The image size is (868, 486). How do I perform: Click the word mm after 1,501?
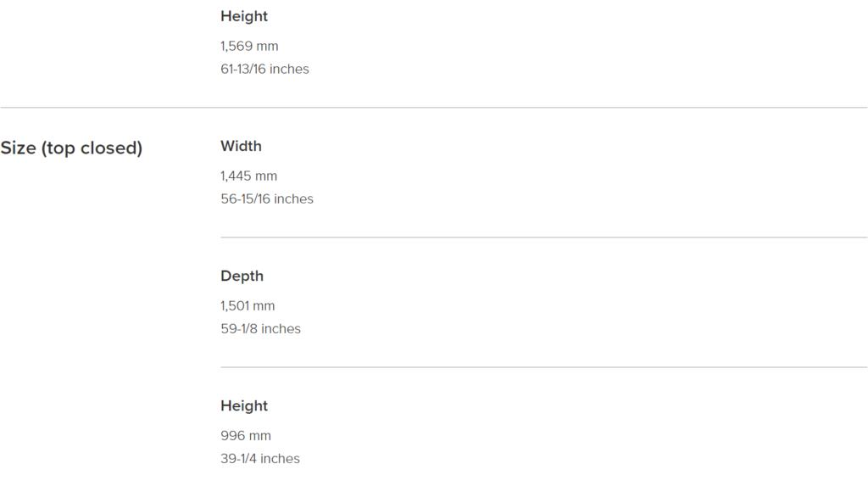264,306
